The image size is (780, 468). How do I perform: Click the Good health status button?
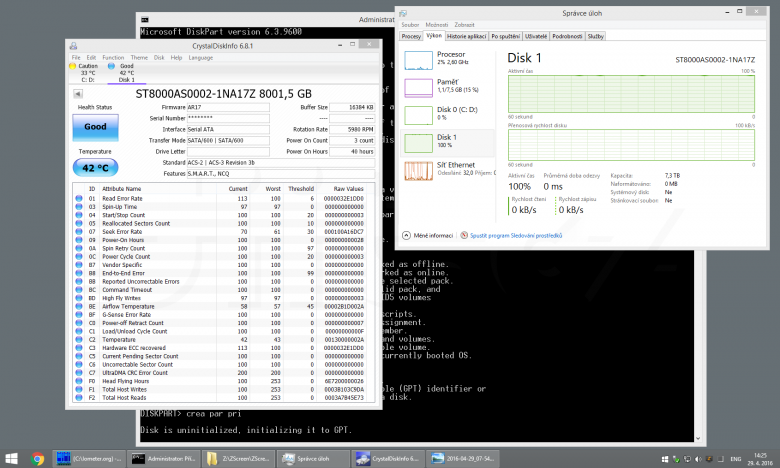96,127
